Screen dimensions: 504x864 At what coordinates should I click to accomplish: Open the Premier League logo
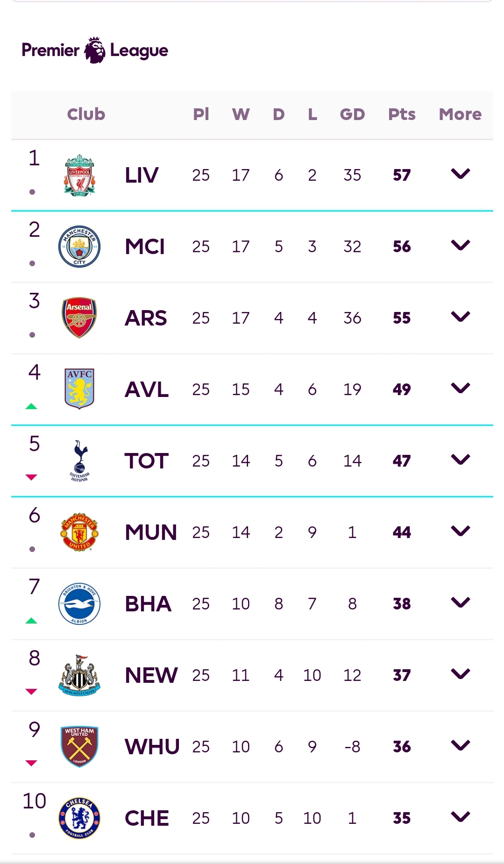pyautogui.click(x=95, y=50)
